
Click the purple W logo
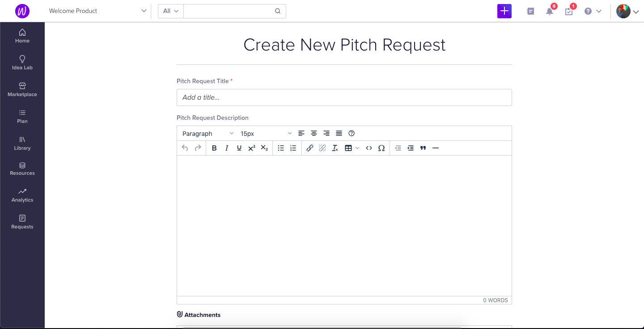pyautogui.click(x=22, y=11)
